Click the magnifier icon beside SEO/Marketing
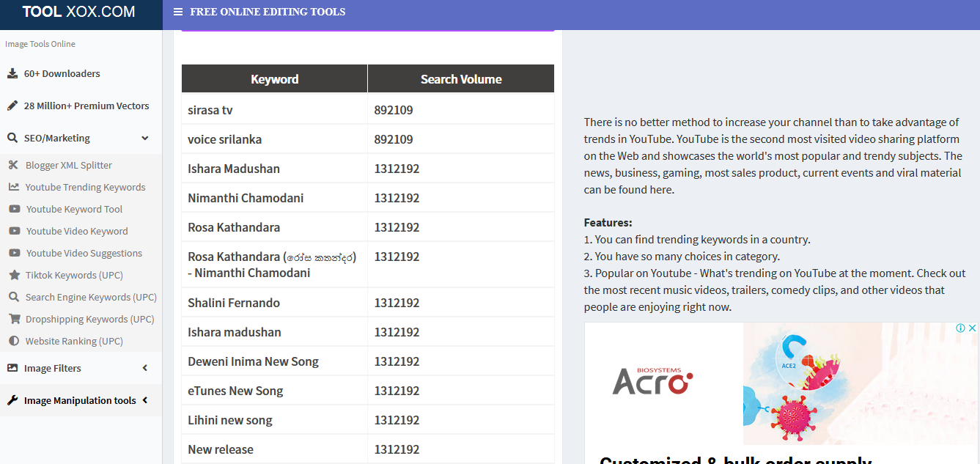 point(12,138)
